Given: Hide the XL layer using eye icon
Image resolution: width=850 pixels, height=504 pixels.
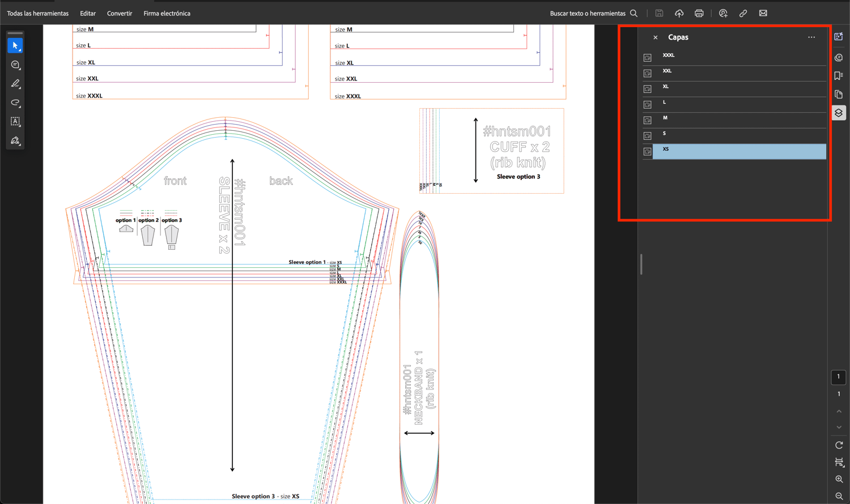Looking at the screenshot, I should [647, 89].
